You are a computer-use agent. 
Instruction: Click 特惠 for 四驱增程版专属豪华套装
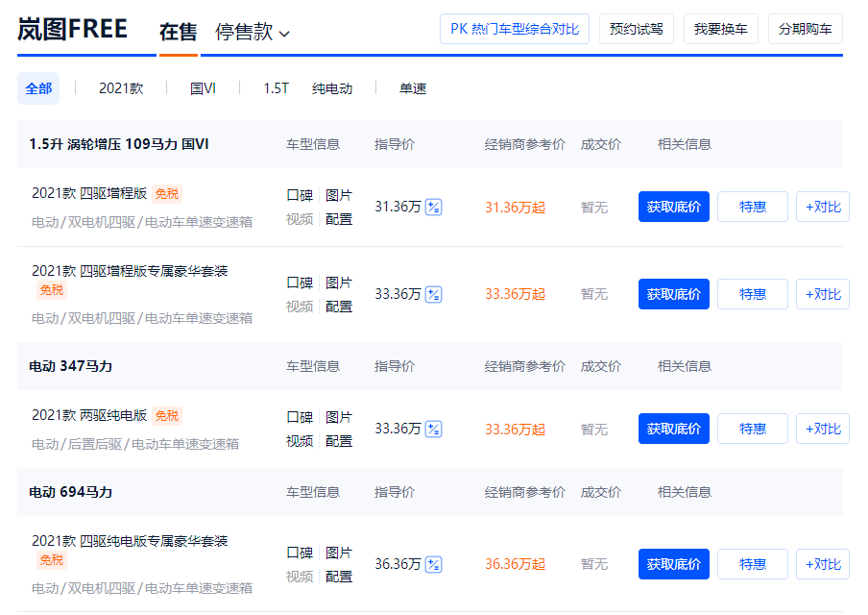coord(753,294)
